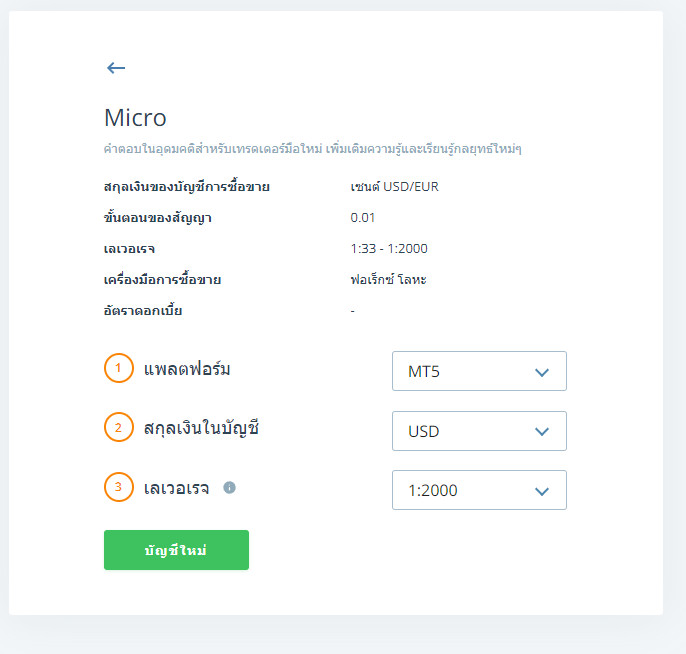Click the Micro account heading
This screenshot has height=654, width=686.
tap(135, 118)
